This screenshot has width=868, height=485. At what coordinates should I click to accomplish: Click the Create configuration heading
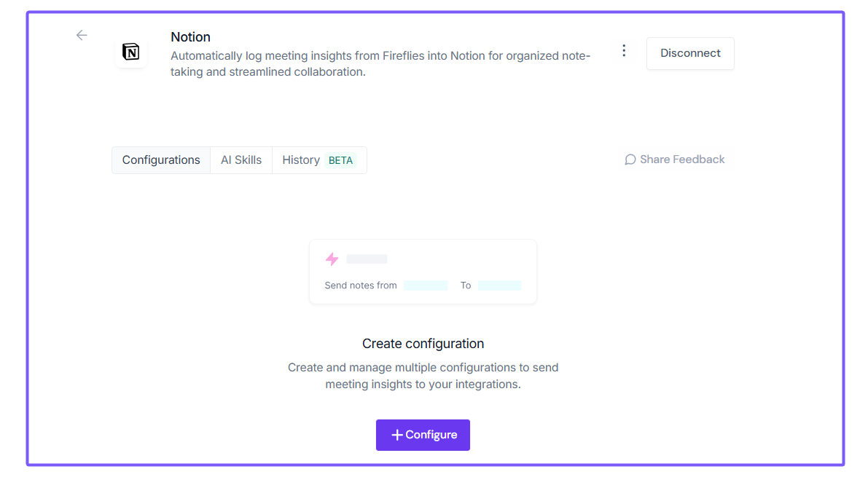click(423, 344)
